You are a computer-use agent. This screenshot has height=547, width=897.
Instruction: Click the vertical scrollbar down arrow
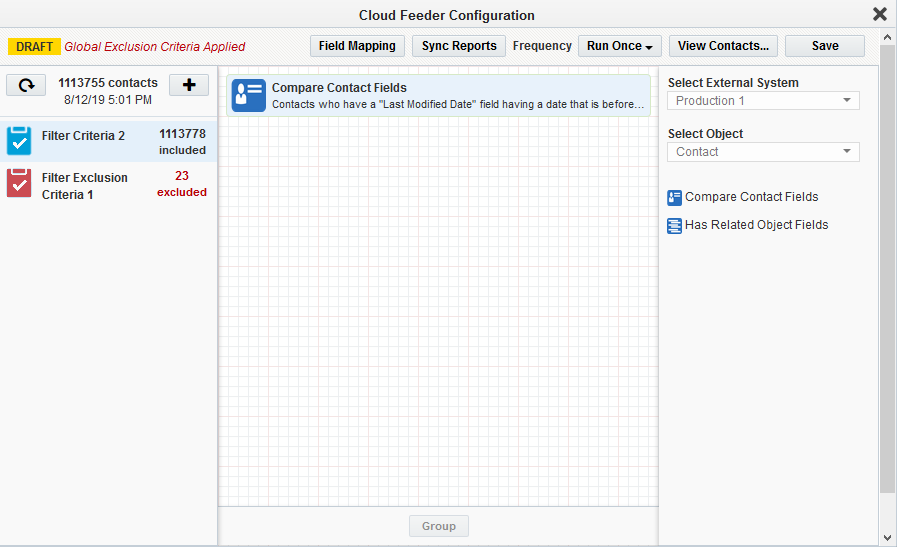click(887, 537)
